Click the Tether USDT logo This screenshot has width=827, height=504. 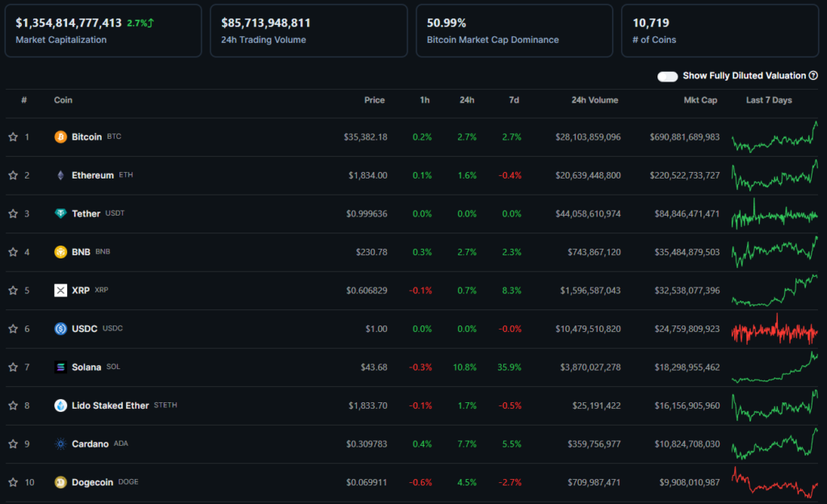[x=61, y=213]
